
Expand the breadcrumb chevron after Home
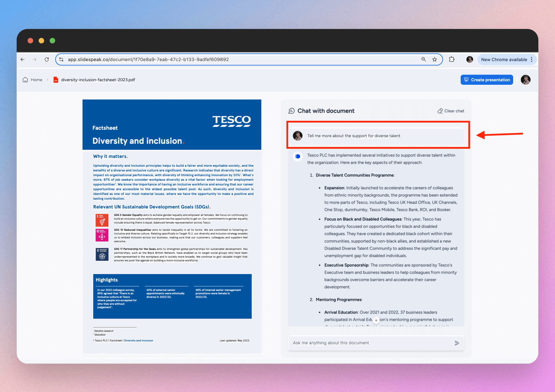(47, 79)
